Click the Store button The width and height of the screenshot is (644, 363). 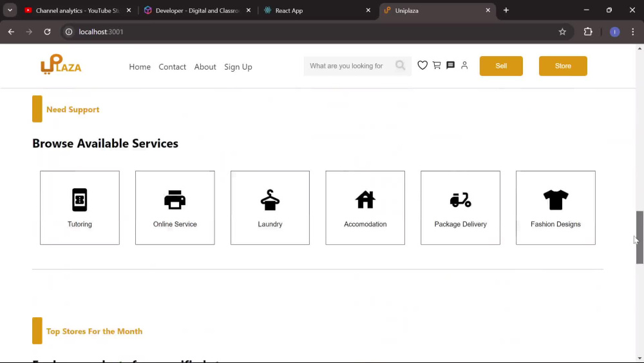click(563, 66)
